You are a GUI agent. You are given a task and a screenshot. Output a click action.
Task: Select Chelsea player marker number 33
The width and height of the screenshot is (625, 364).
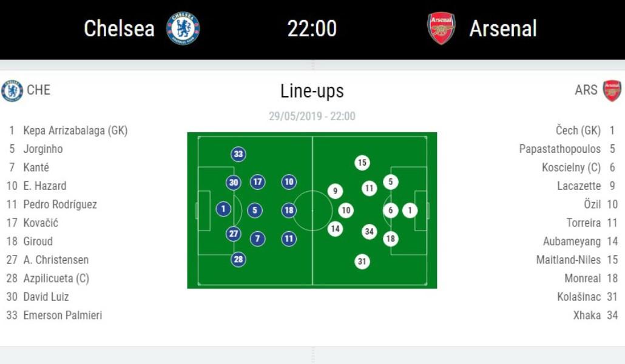pos(238,154)
